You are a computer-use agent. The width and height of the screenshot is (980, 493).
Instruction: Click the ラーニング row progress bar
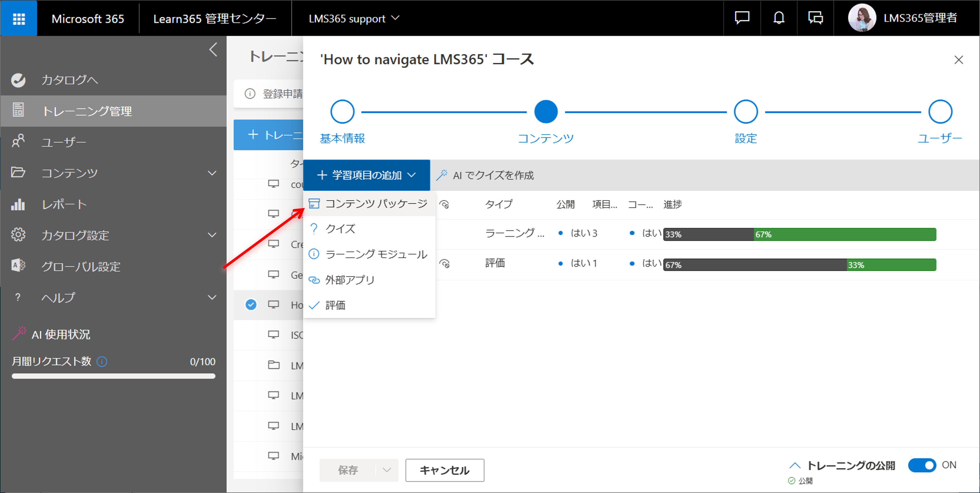click(800, 234)
